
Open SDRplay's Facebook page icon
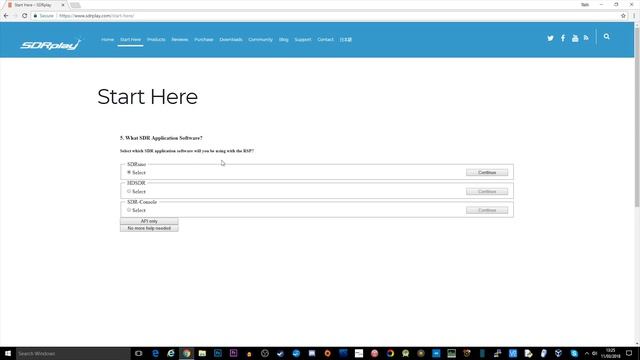click(x=563, y=38)
